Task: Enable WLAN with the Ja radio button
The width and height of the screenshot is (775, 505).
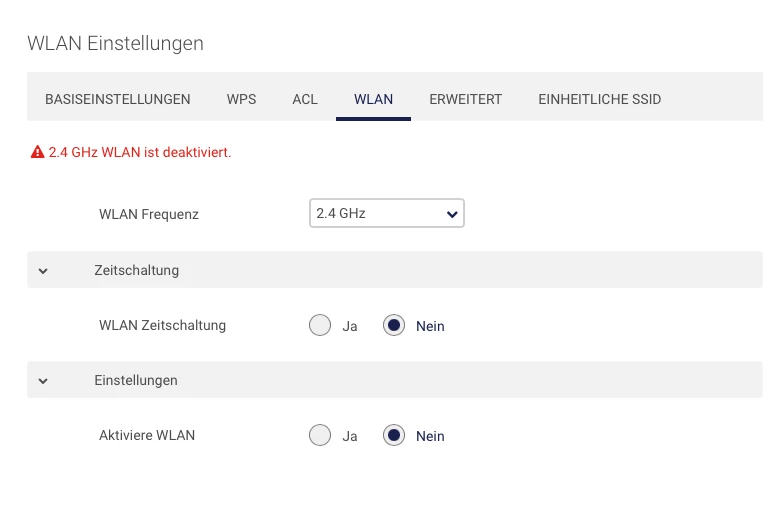Action: point(320,436)
